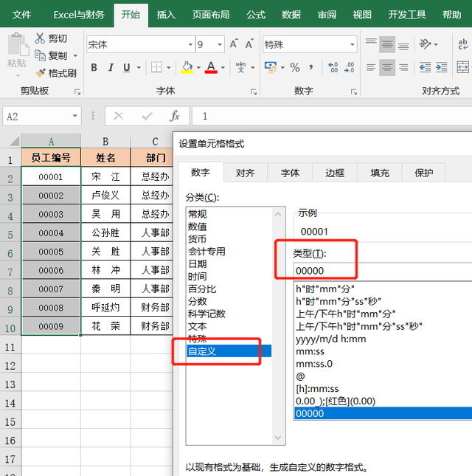The height and width of the screenshot is (476, 472).
Task: Select the Format Painter brush
Action: pos(40,73)
